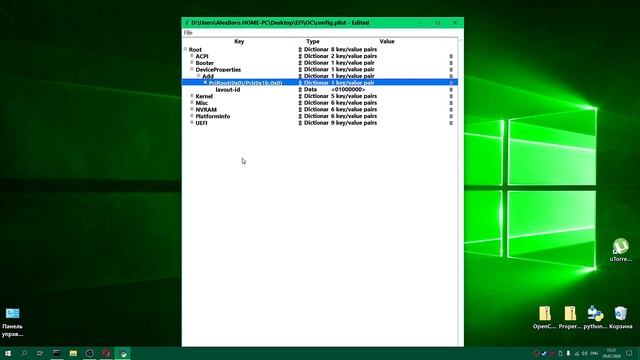The height and width of the screenshot is (360, 640).
Task: Open the Windows Start menu
Action: [8, 353]
